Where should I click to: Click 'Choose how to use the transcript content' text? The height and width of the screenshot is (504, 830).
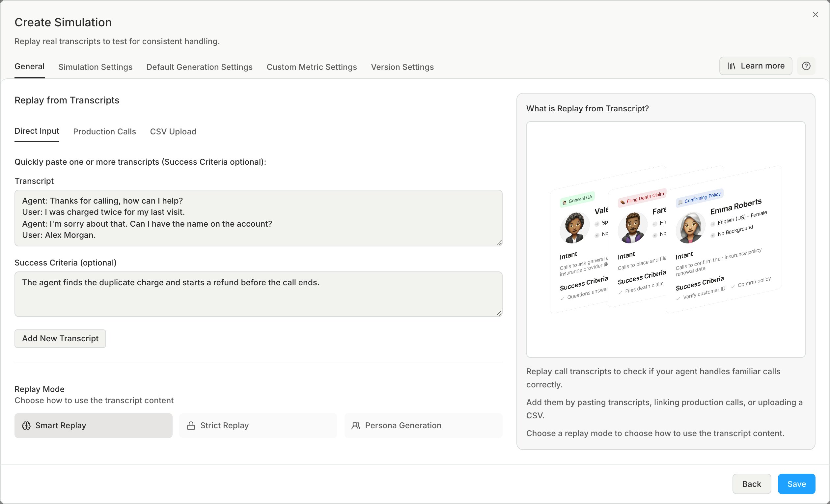[x=94, y=401]
